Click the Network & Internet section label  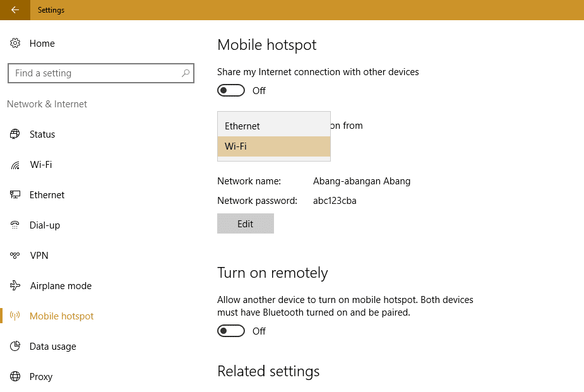(x=47, y=104)
